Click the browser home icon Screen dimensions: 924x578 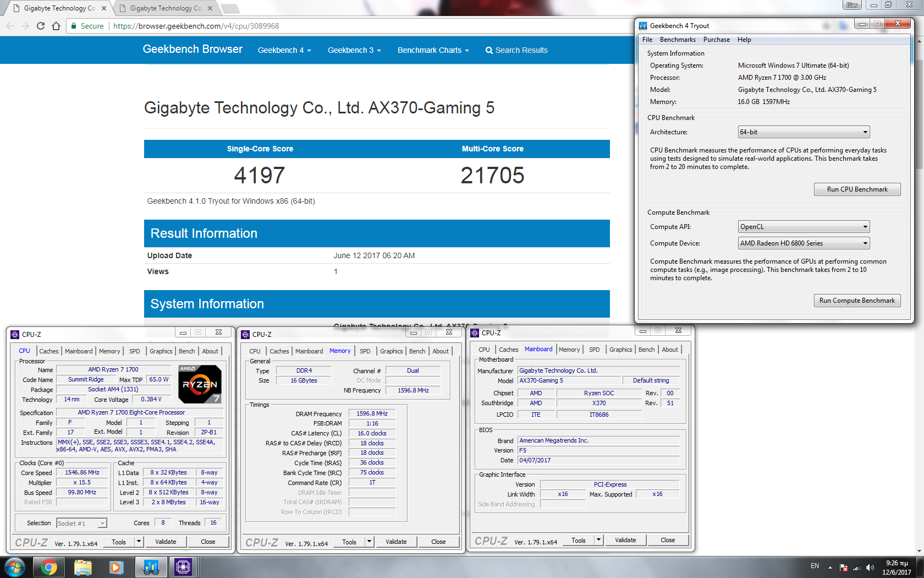(x=56, y=26)
